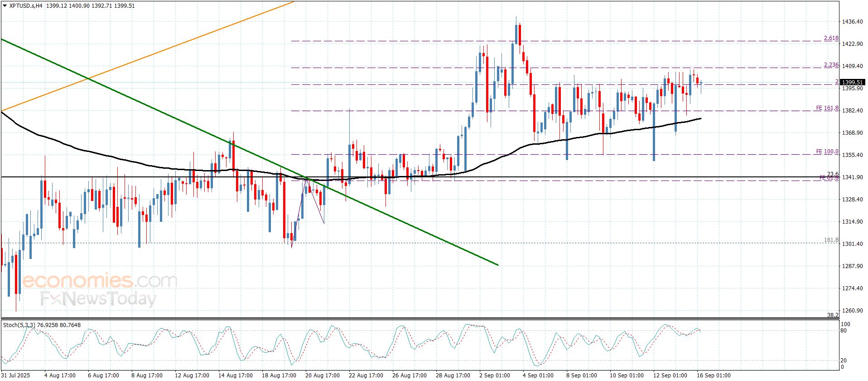Click the FE 161.8 expansion label
The image size is (868, 381).
827,108
